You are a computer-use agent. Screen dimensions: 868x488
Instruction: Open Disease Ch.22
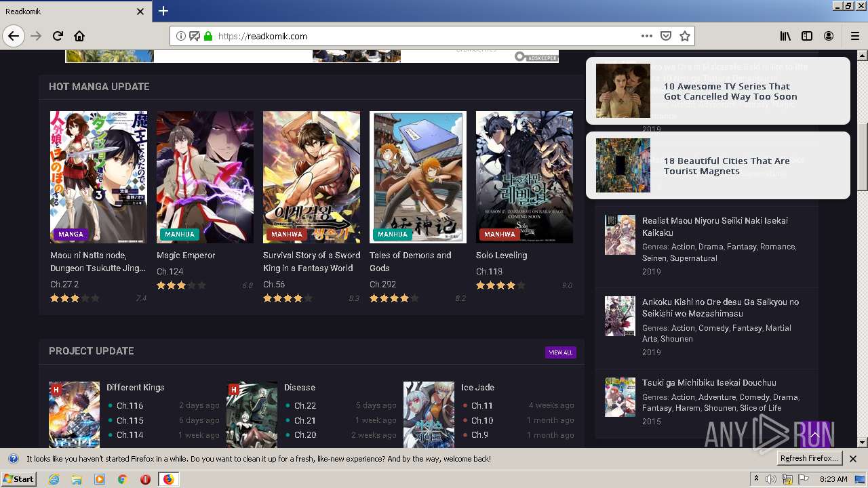tap(305, 406)
